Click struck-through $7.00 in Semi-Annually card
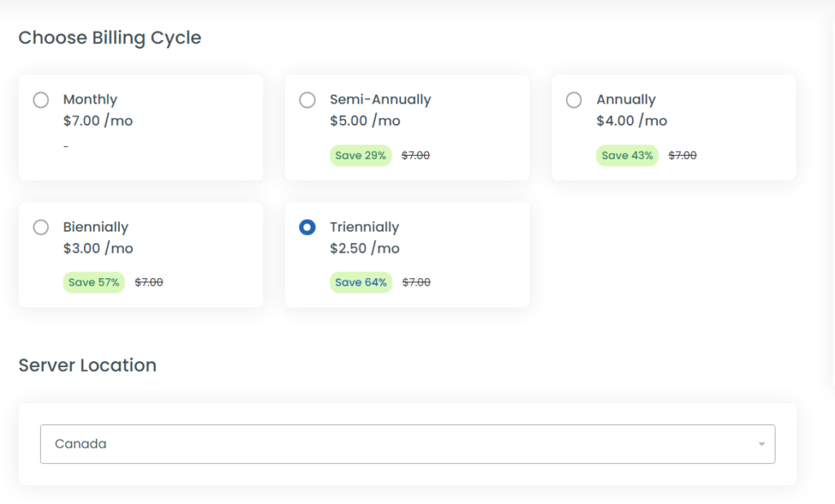Viewport: 835px width, 504px height. pos(416,156)
